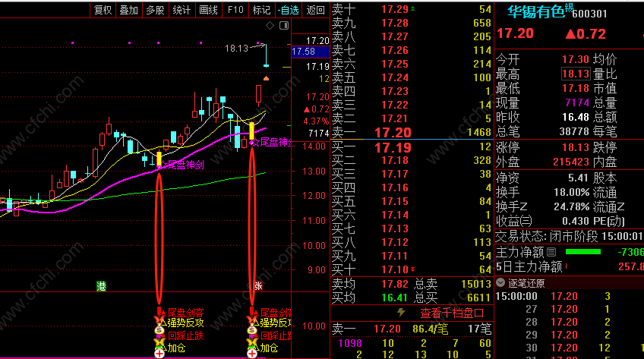Open F10 company info
The height and width of the screenshot is (359, 644).
[x=235, y=10]
